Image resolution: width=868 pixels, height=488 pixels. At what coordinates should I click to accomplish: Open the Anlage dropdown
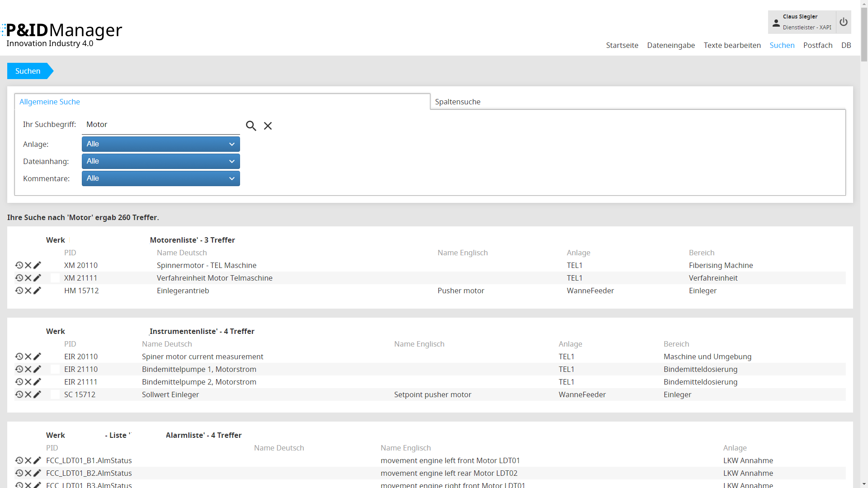[160, 144]
